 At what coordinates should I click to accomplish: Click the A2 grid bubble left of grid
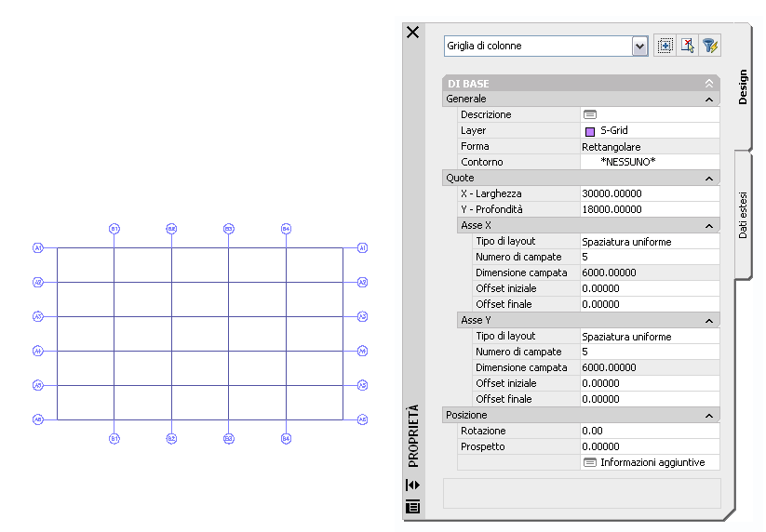coord(38,283)
